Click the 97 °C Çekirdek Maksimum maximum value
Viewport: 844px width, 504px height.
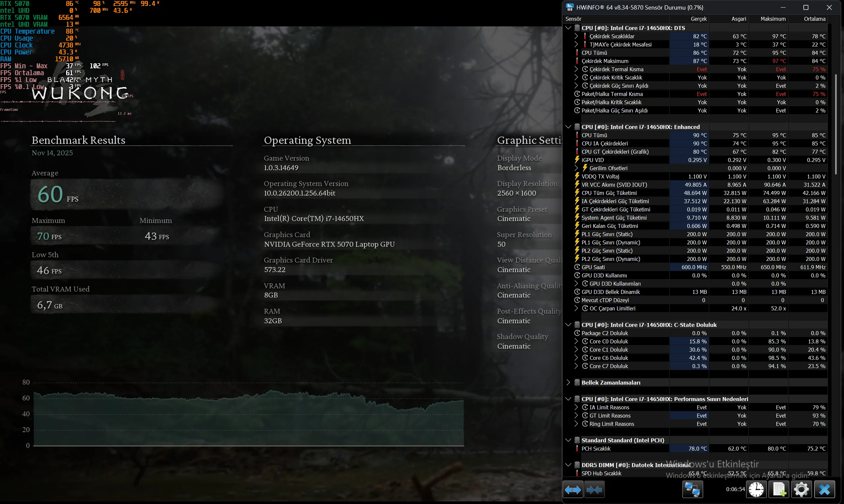click(779, 61)
